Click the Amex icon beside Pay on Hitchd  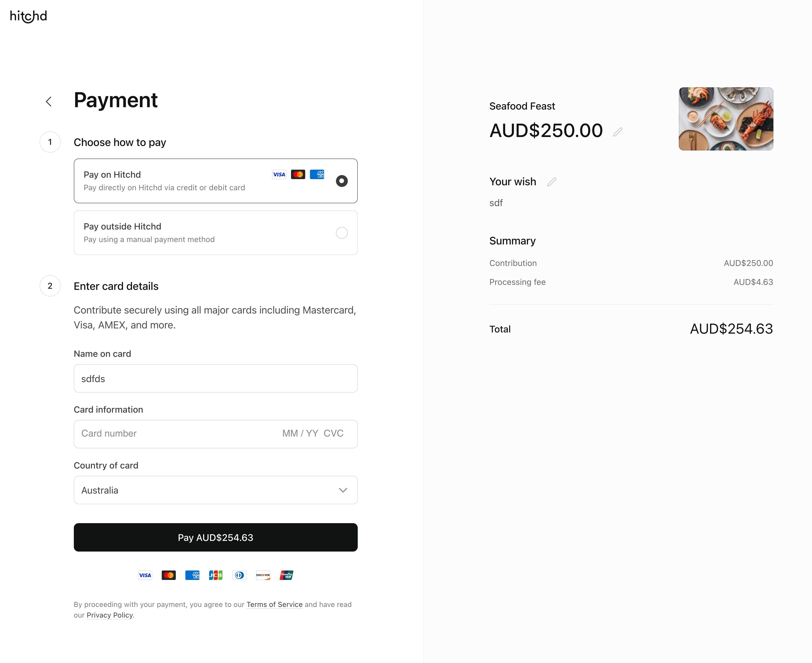point(317,175)
